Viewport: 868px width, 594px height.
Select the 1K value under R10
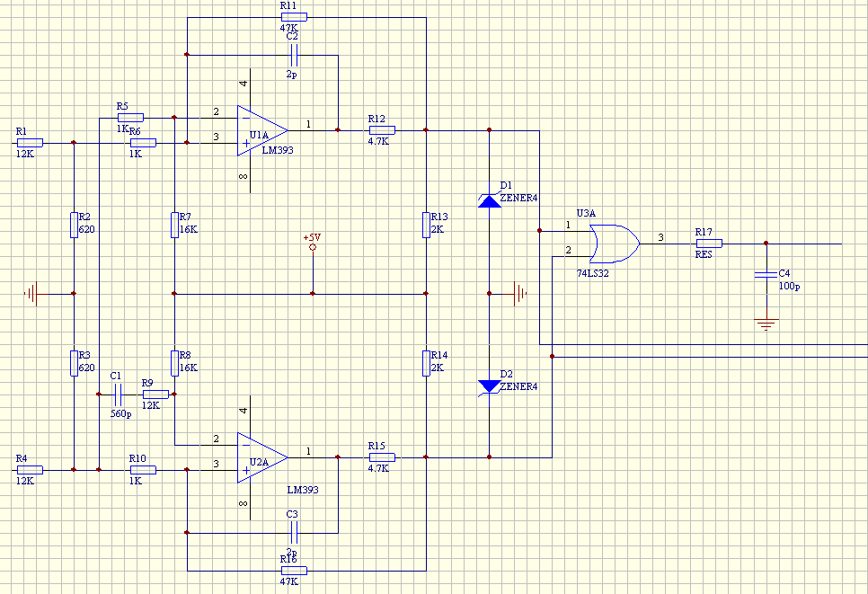point(136,481)
